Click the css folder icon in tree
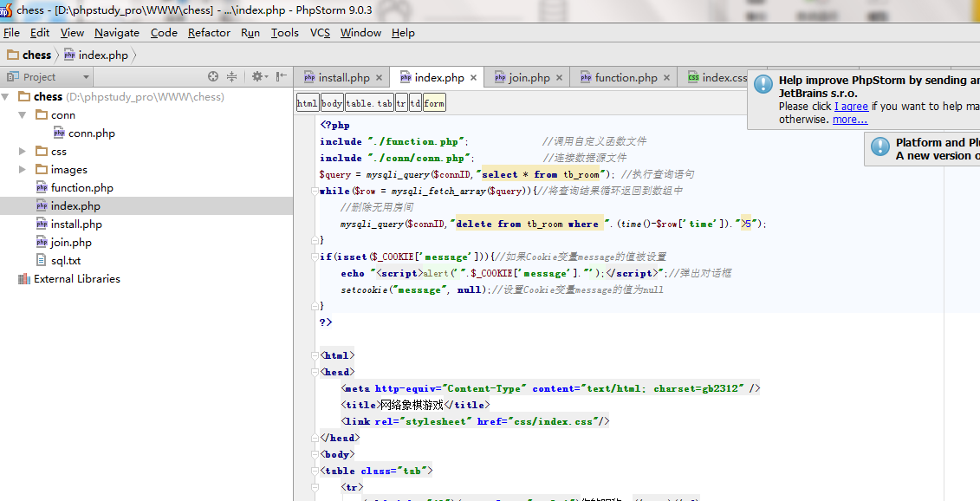The height and width of the screenshot is (501, 980). tap(42, 151)
